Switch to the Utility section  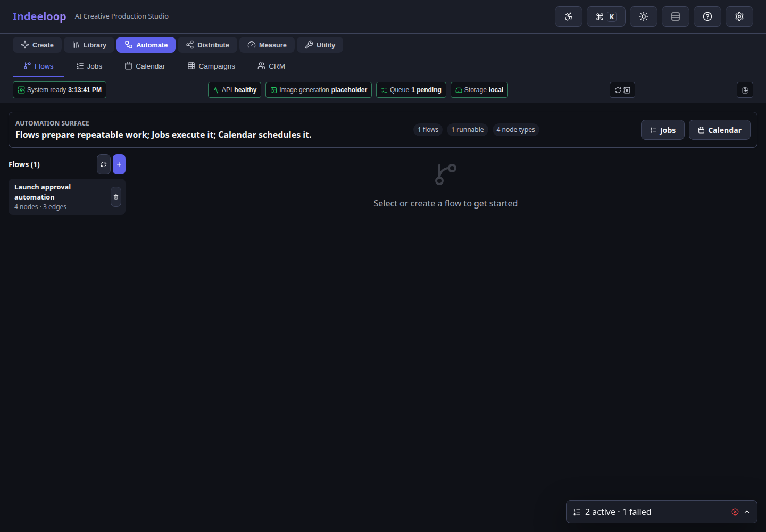[320, 45]
